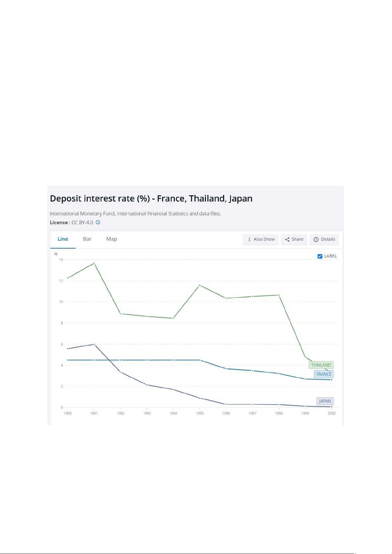Viewport: 392px width, 554px height.
Task: Switch to the Map tab
Action: coord(112,239)
